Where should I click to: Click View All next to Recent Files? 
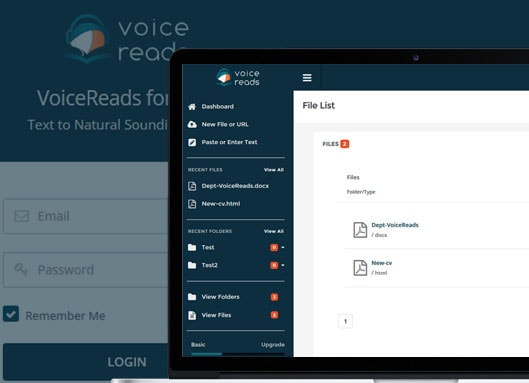coord(274,170)
